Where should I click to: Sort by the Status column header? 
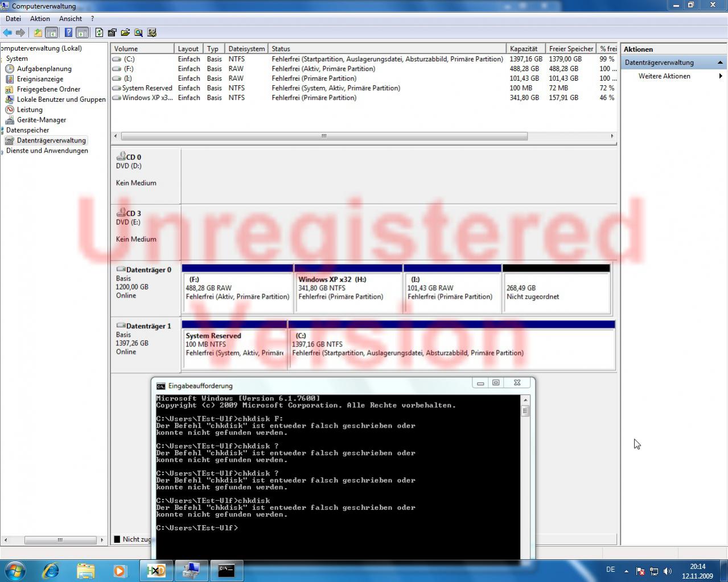point(387,49)
